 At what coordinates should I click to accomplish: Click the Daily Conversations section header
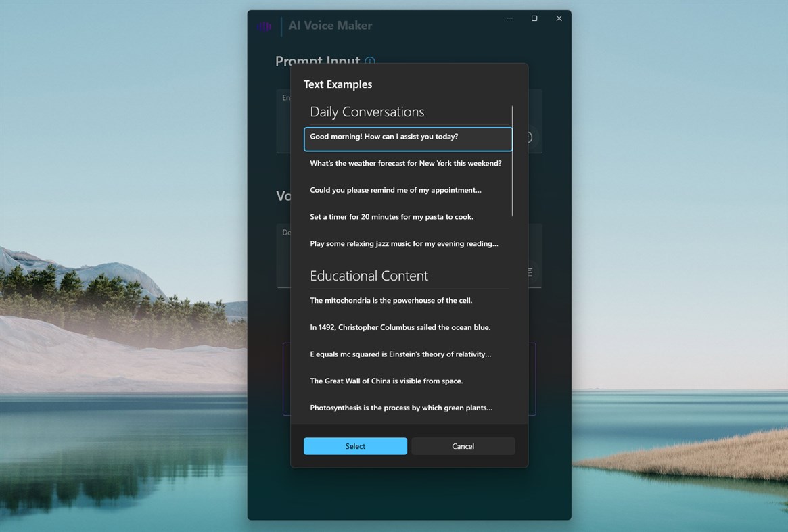click(367, 112)
